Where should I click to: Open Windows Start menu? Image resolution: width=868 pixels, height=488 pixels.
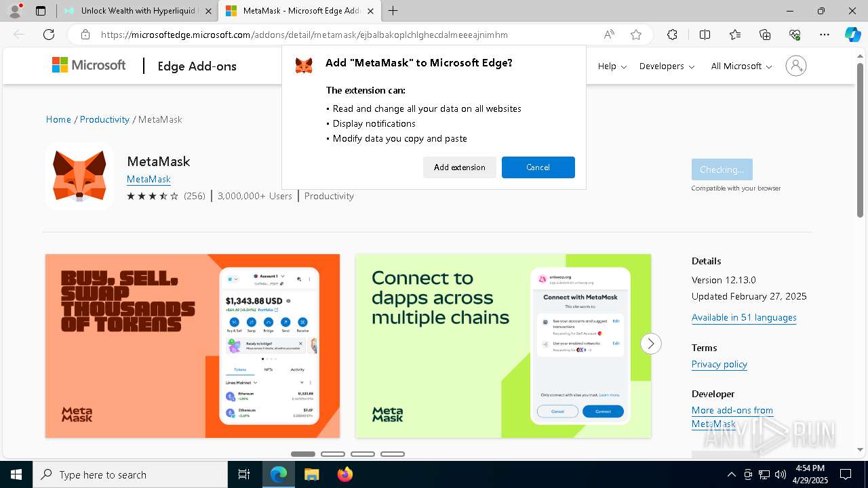tap(16, 474)
